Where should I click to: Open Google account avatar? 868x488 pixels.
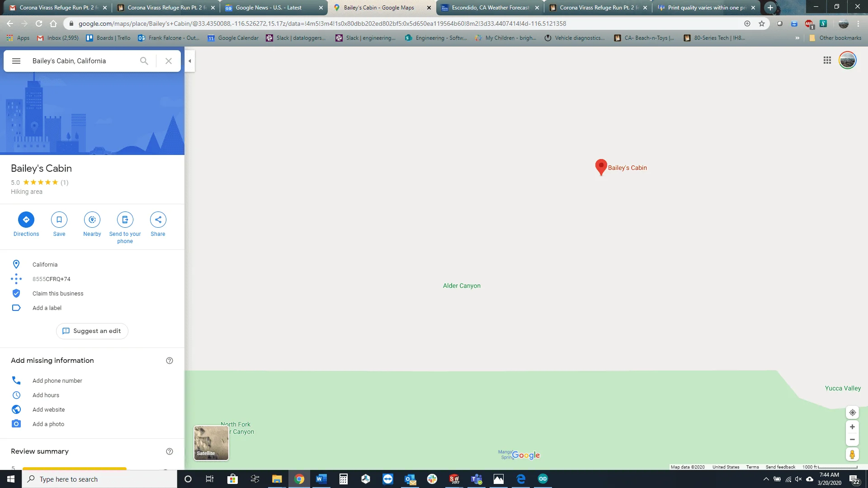coord(848,61)
